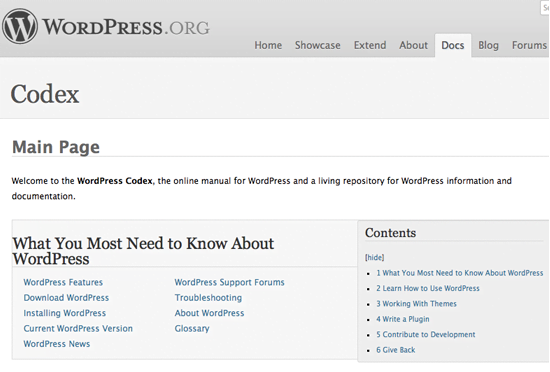The image size is (550, 372).
Task: Open the WordPress Features link
Action: (x=63, y=282)
